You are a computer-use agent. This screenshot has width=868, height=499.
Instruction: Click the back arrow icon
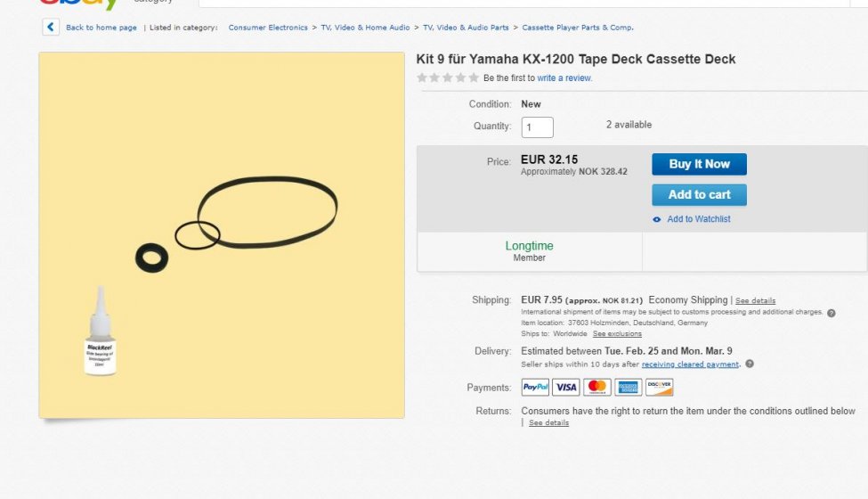point(51,28)
